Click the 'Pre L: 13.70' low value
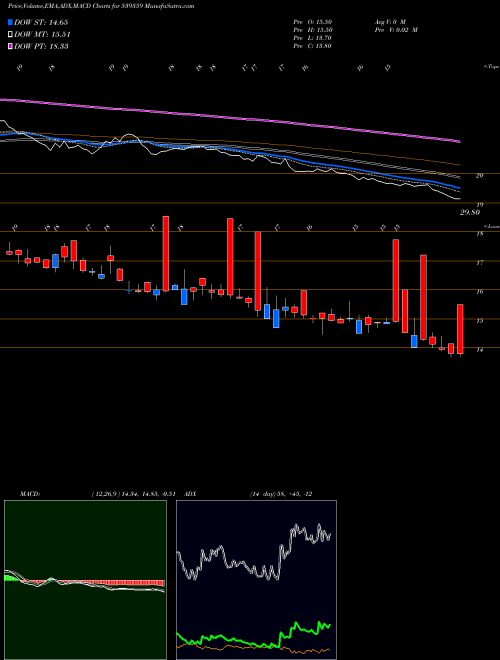 click(313, 38)
